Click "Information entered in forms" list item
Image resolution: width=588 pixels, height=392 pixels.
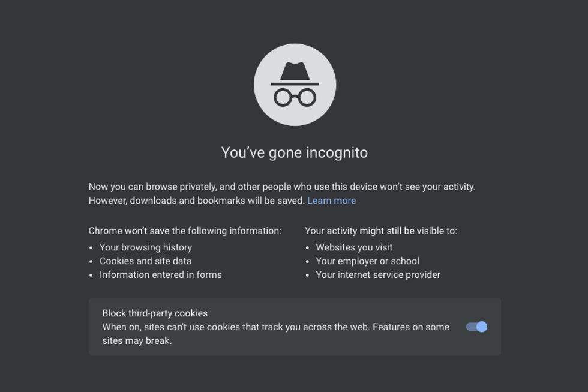tap(161, 275)
